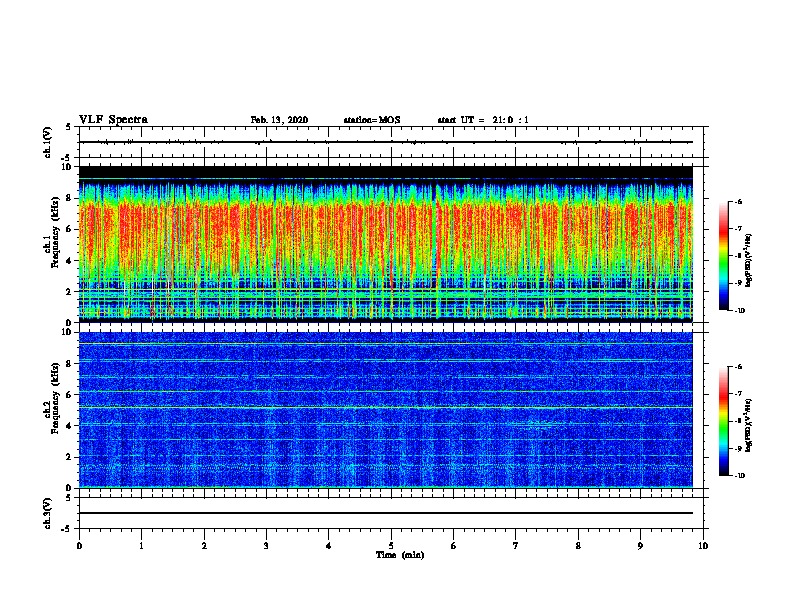
Task: Click the time axis tick label "0"
Action: click(79, 546)
